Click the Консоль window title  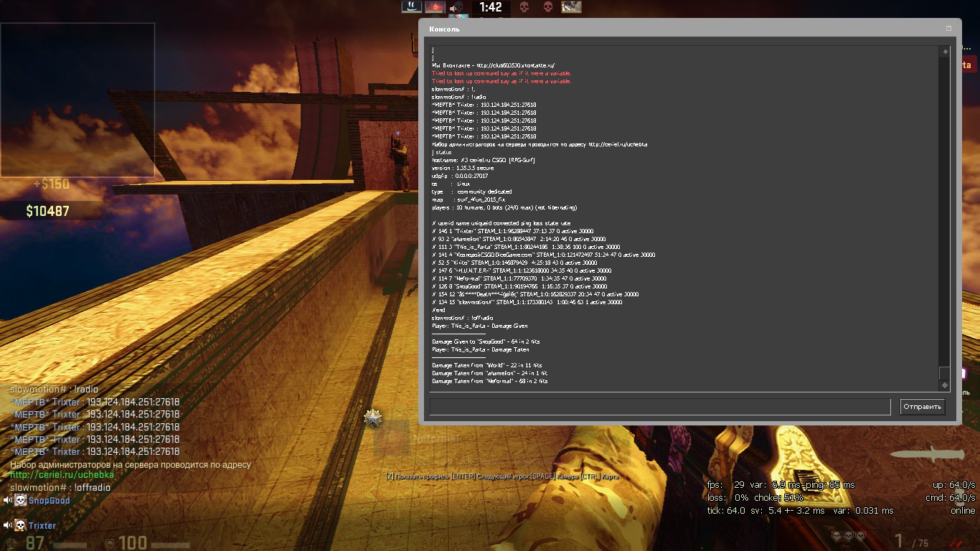click(x=444, y=29)
